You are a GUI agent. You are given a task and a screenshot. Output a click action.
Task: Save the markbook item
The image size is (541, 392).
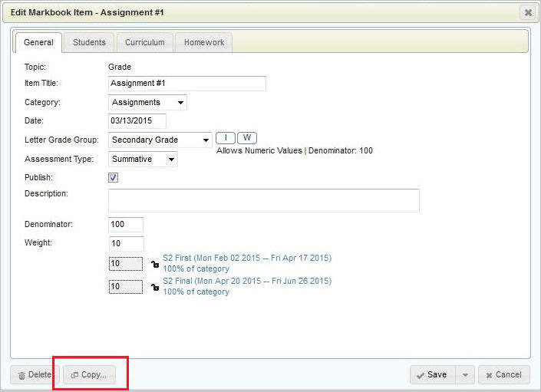pyautogui.click(x=433, y=374)
